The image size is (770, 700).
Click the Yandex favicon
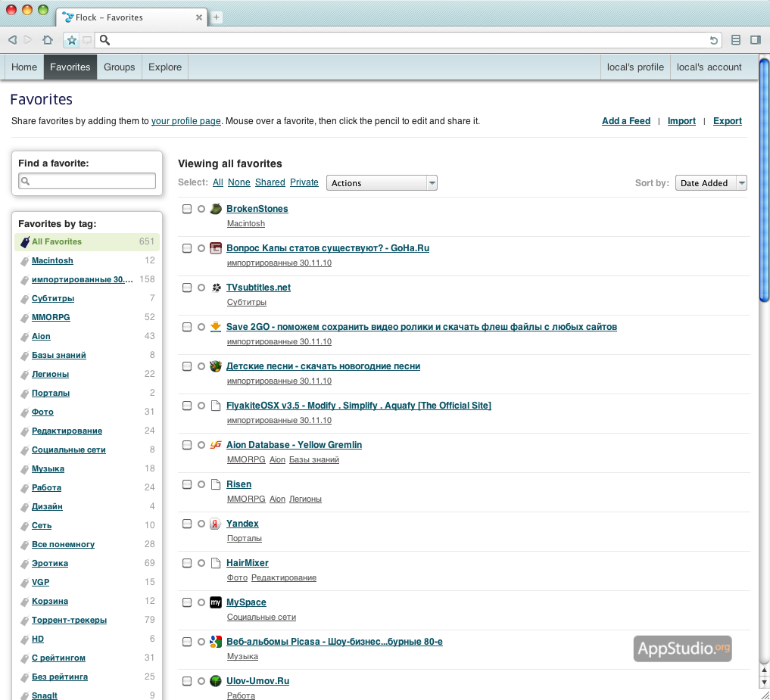click(216, 524)
